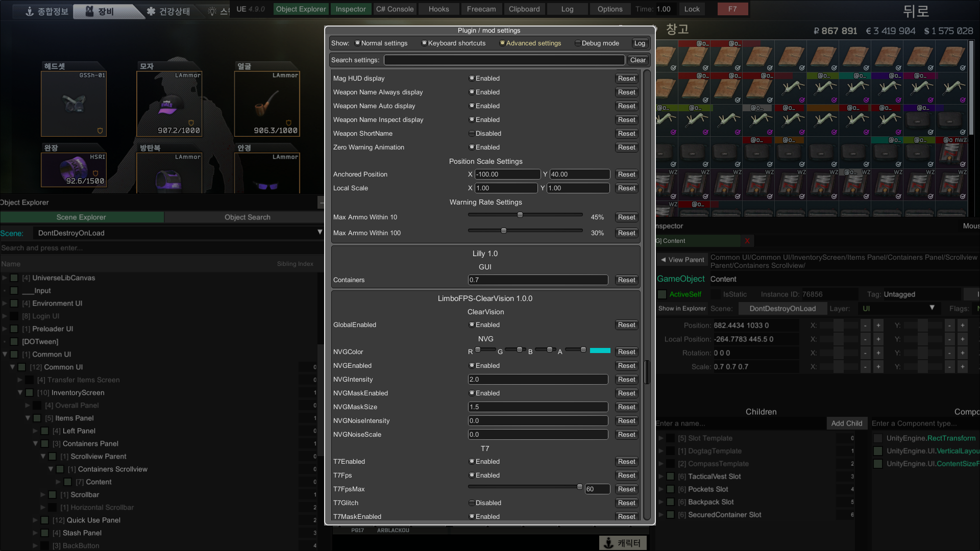Click the GSSh-01 headset slot icon
This screenshot has height=551, width=980.
[74, 104]
